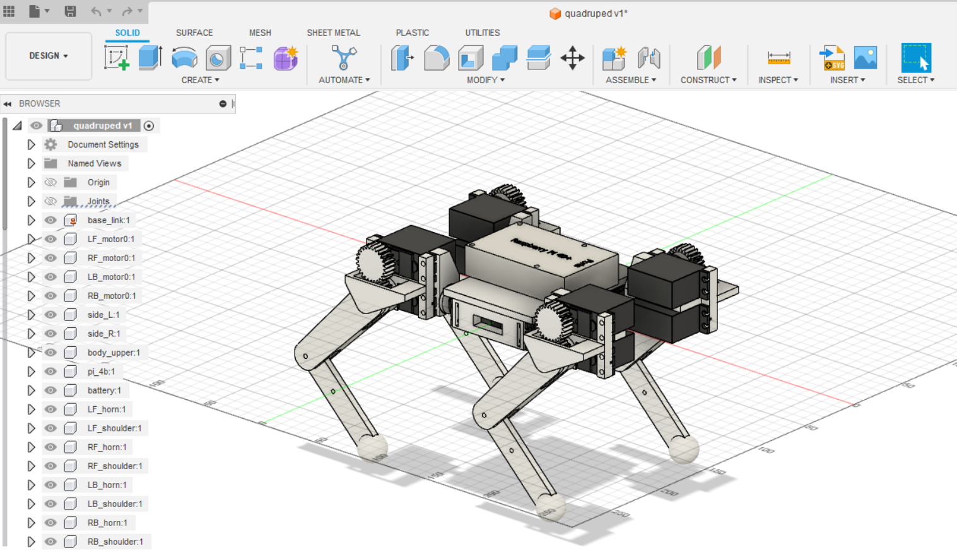The width and height of the screenshot is (957, 560).
Task: Toggle visibility of quadruped v1 root
Action: [36, 125]
